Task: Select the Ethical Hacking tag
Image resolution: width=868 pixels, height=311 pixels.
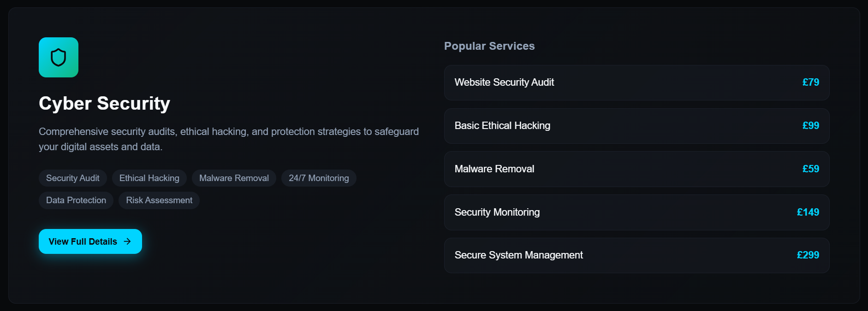Action: [149, 178]
